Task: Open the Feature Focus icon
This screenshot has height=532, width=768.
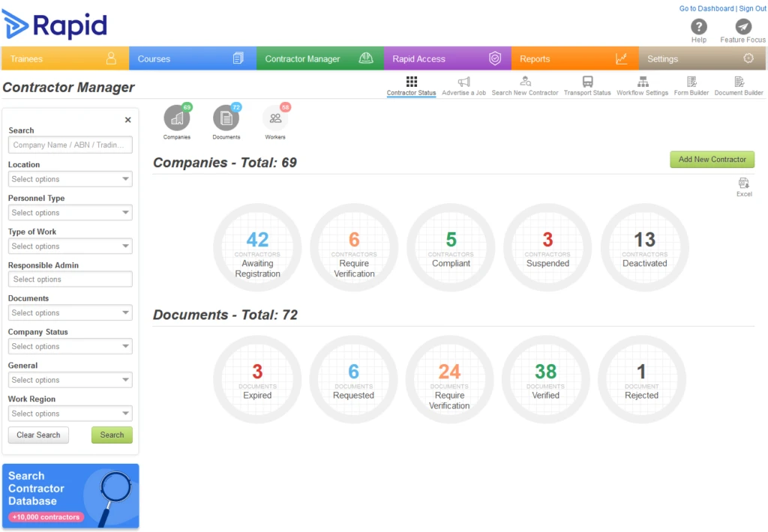Action: (x=743, y=26)
